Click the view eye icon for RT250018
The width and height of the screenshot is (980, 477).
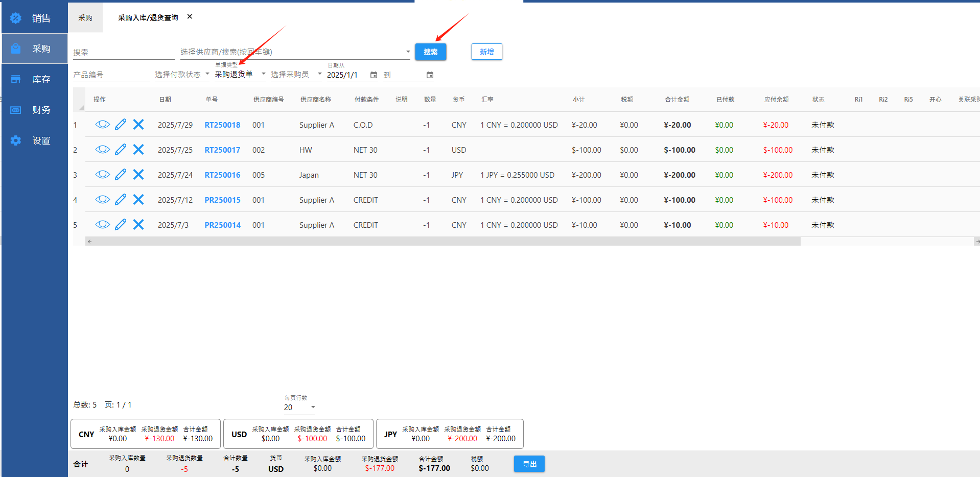tap(102, 125)
